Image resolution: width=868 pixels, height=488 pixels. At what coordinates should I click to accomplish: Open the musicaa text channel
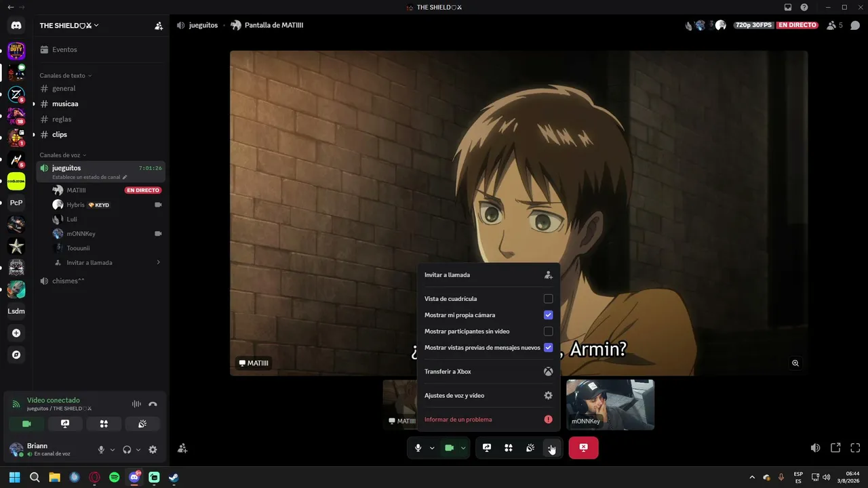(101, 104)
